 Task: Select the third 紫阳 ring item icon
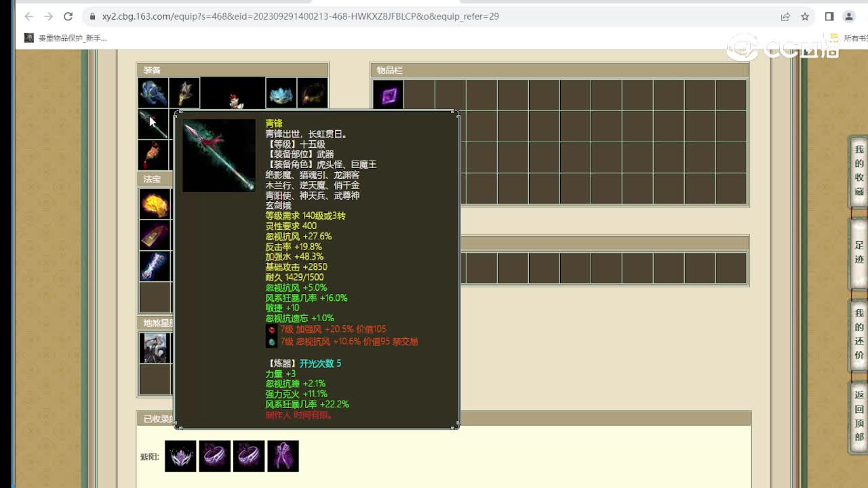(249, 456)
